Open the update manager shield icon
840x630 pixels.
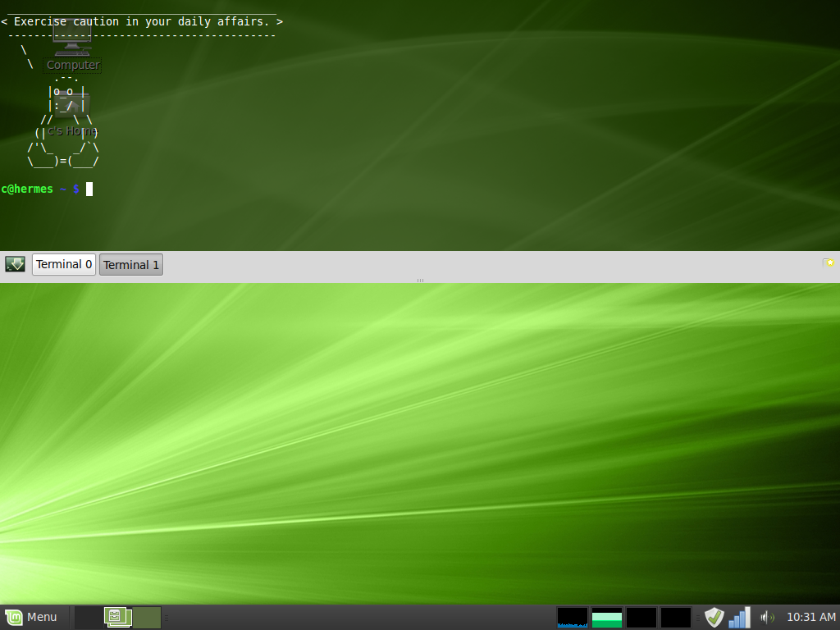point(714,617)
